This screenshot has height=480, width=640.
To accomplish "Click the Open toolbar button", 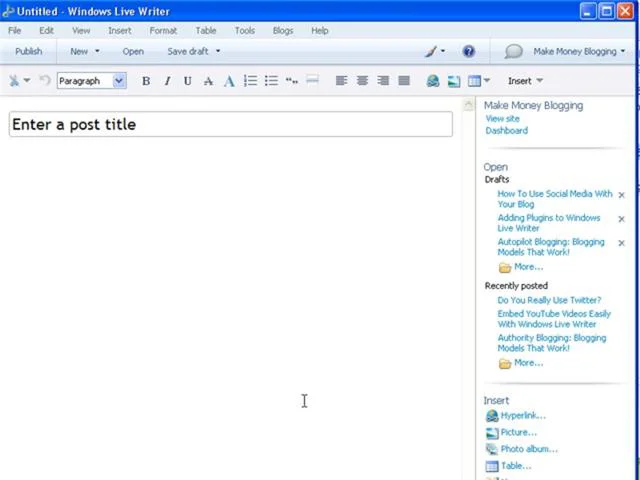I will (x=133, y=51).
